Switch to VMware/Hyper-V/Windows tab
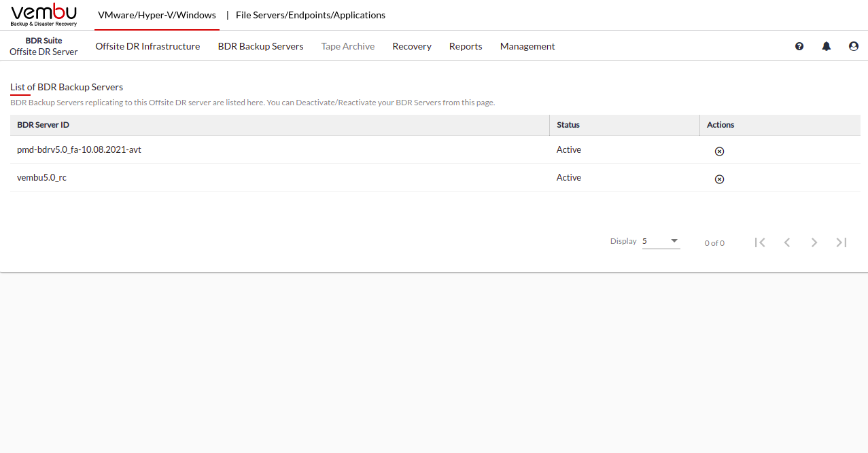The image size is (868, 453). coord(157,15)
